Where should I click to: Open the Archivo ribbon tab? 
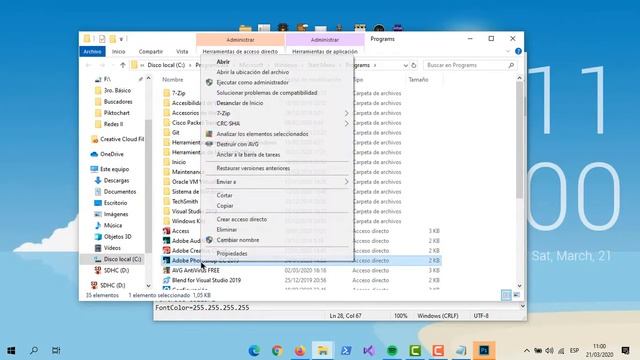coord(92,51)
